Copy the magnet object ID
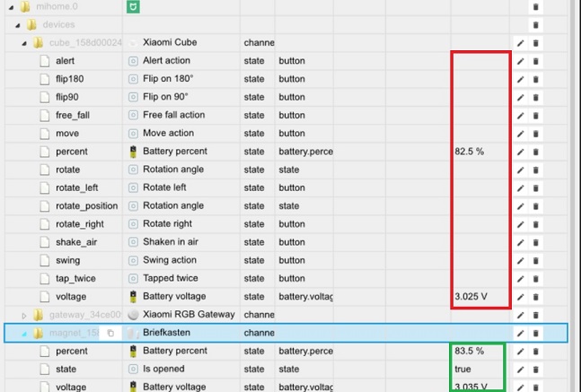Image resolution: width=581 pixels, height=392 pixels. [110, 333]
